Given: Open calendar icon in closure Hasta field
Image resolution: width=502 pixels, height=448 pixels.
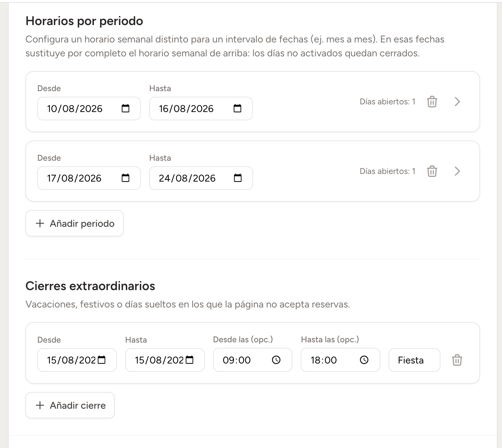Looking at the screenshot, I should [x=190, y=360].
